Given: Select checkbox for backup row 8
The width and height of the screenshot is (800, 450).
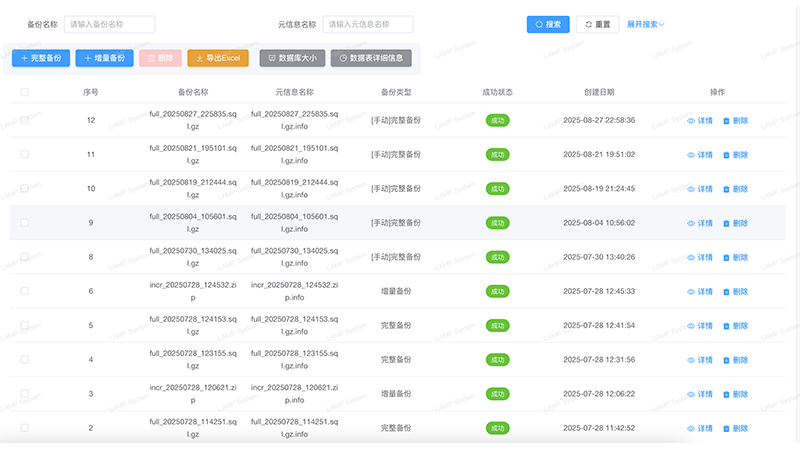Looking at the screenshot, I should 24,257.
